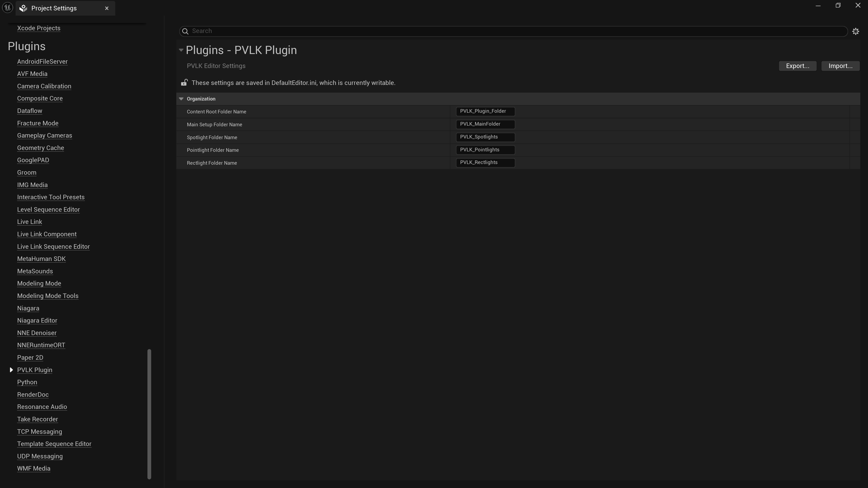868x488 pixels.
Task: Edit the Pointlight Folder Name field
Action: (x=485, y=150)
